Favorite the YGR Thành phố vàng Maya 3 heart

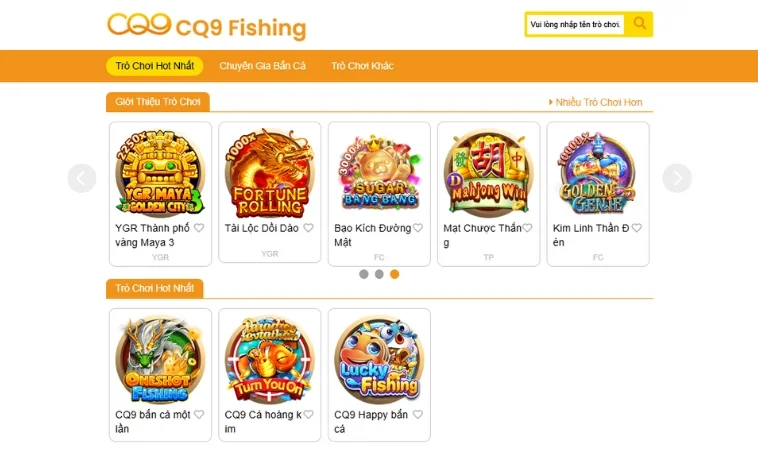coord(199,228)
